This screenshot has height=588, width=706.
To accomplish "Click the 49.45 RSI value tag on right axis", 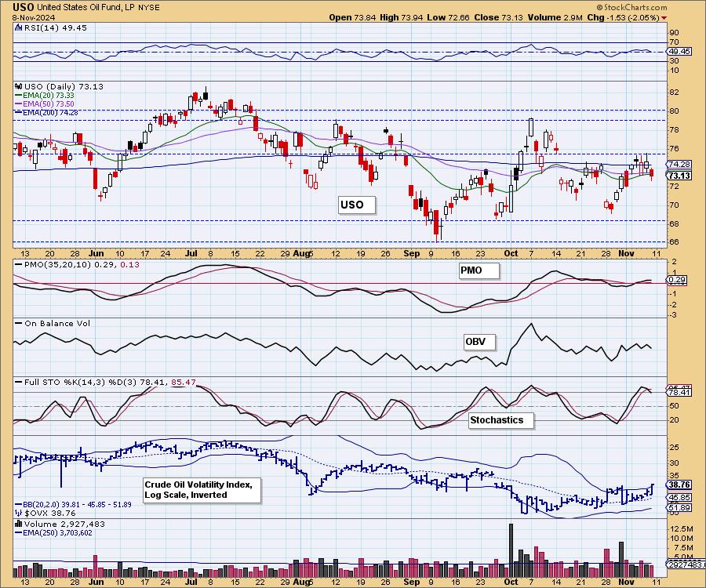I will click(x=679, y=51).
